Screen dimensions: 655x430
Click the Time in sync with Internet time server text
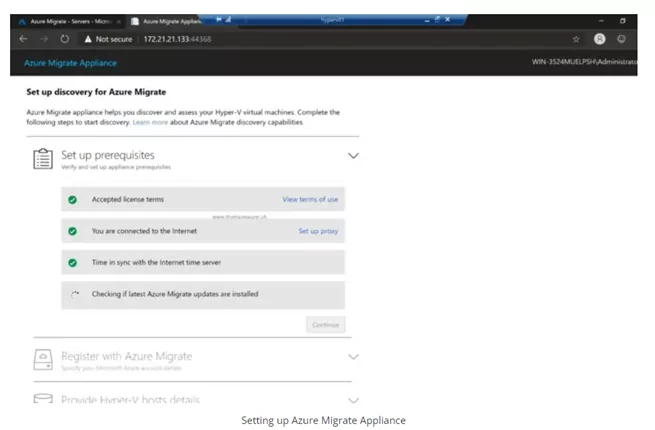tap(156, 262)
